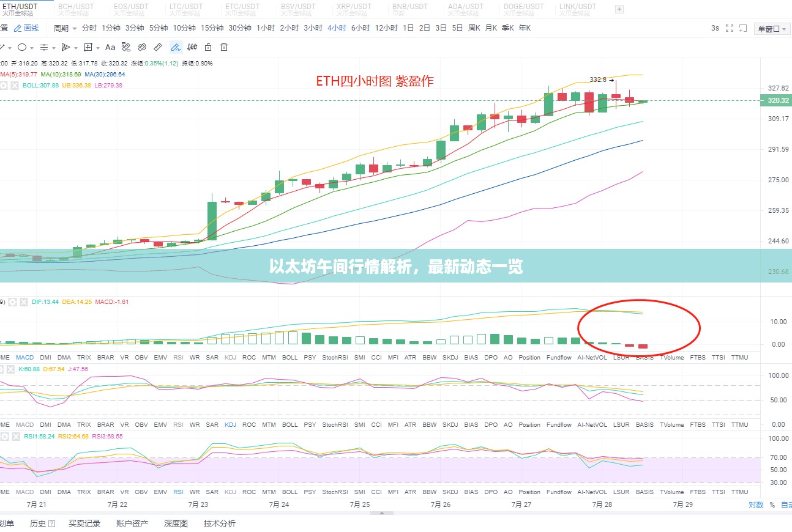The width and height of the screenshot is (792, 532).
Task: Select the 1日 daily interval
Action: pos(408,28)
